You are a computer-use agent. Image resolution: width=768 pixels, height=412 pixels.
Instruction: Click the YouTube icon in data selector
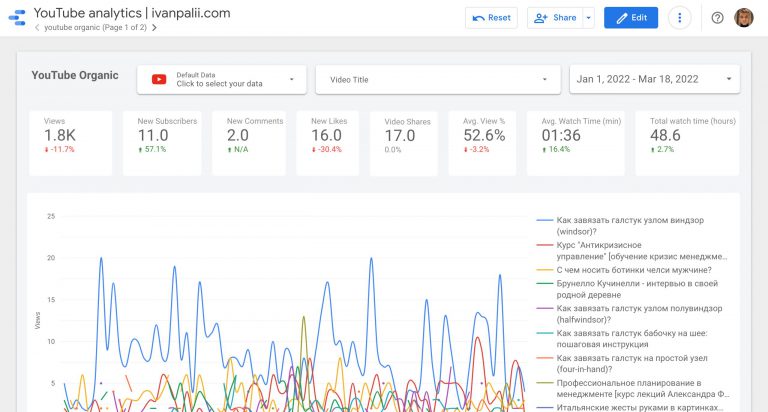pyautogui.click(x=158, y=79)
